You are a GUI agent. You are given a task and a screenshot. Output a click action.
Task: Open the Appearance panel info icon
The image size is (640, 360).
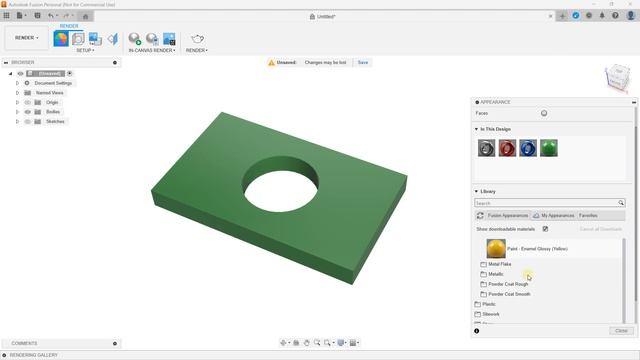click(x=477, y=331)
